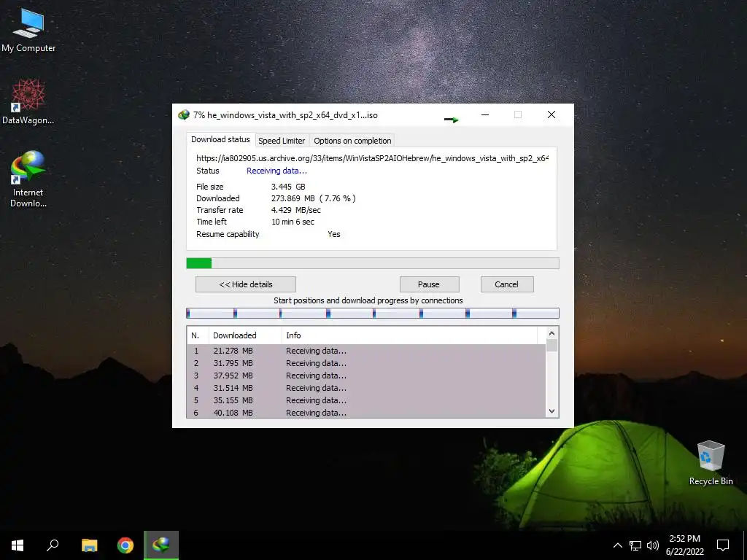Open the network status tray icon
This screenshot has width=747, height=560.
pos(635,545)
